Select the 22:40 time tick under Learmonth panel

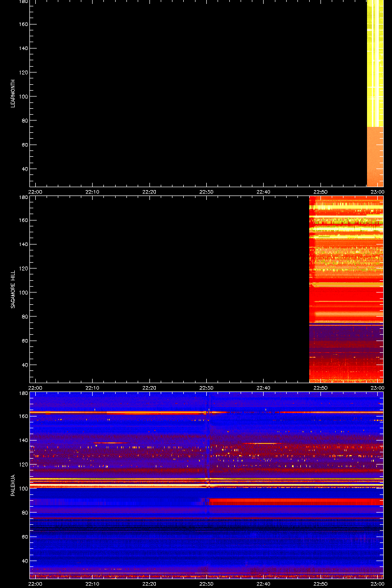[x=263, y=192]
